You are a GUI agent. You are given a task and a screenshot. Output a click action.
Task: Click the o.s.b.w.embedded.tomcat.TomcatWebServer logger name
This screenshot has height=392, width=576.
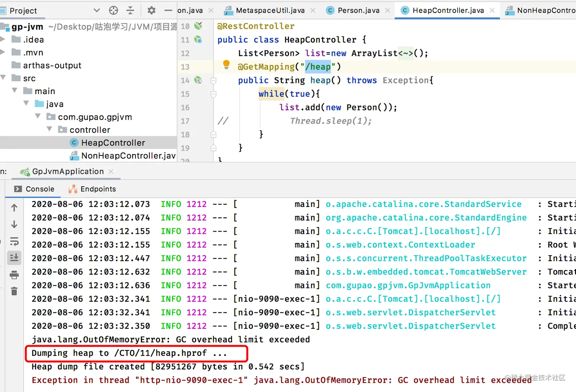tap(426, 272)
